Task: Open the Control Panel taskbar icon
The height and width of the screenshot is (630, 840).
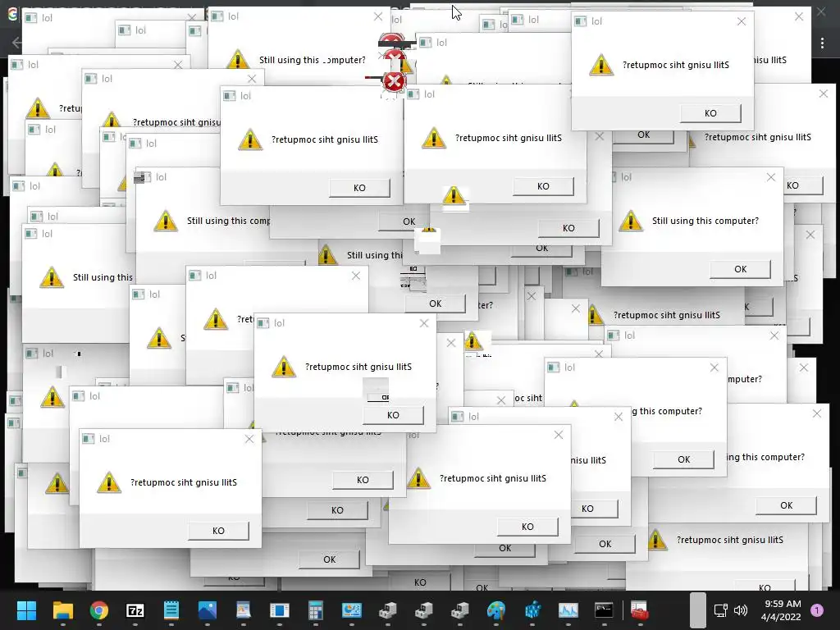Action: pyautogui.click(x=351, y=610)
